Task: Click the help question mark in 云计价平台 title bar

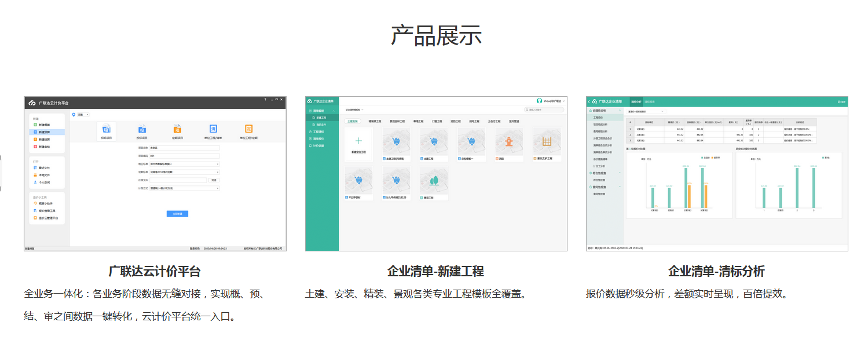Action: coord(266,99)
